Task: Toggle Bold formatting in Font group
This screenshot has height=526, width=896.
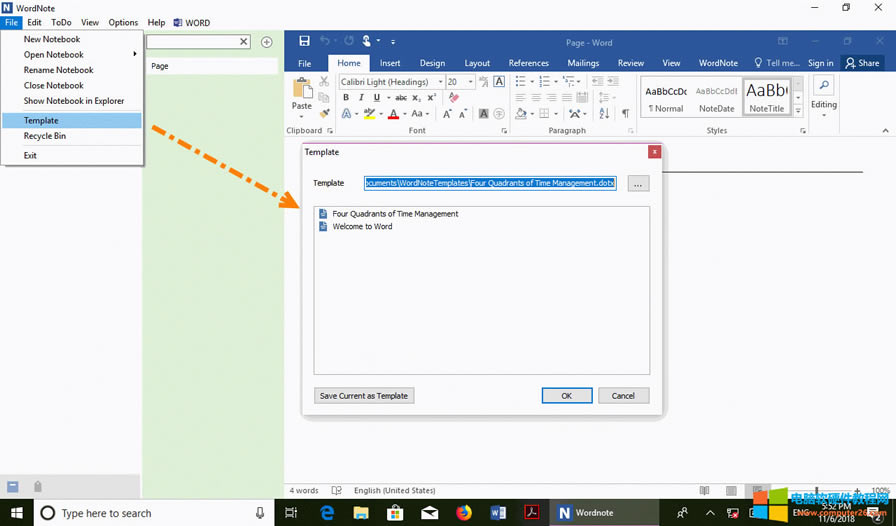Action: click(346, 98)
